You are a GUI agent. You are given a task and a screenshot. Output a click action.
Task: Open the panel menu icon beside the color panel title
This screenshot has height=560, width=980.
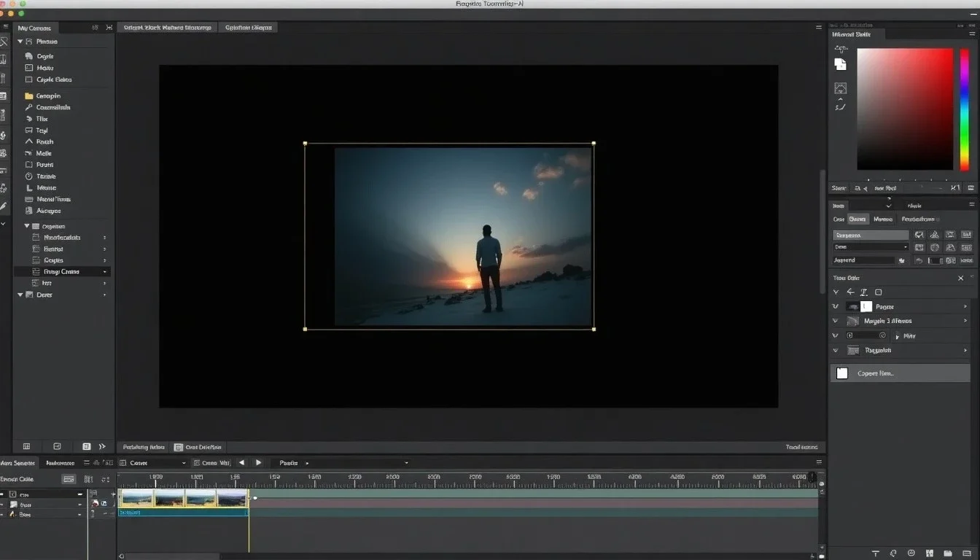pos(972,34)
